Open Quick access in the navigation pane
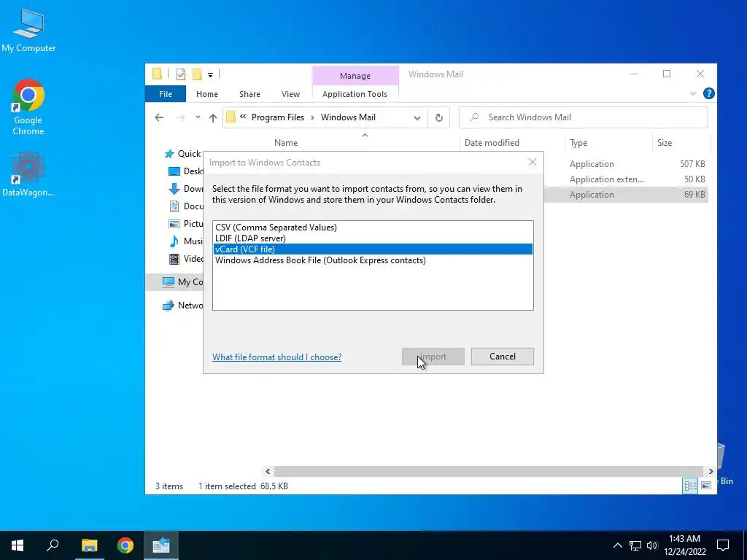747x560 pixels. pyautogui.click(x=183, y=154)
